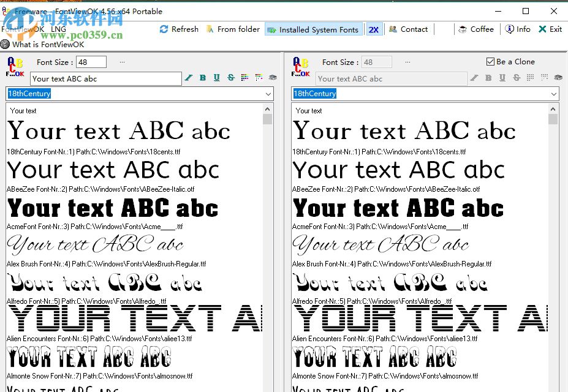The image size is (568, 392).
Task: Toggle underline style in left pane
Action: (x=217, y=78)
